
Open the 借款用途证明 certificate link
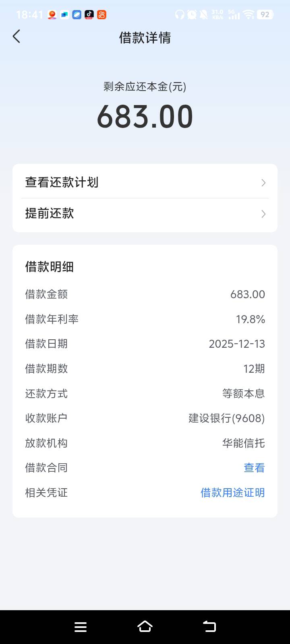232,493
